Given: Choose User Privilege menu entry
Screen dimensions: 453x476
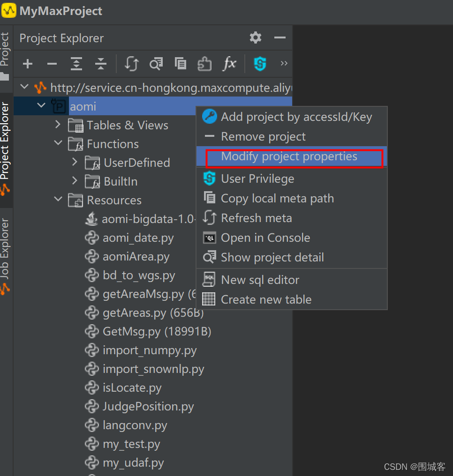Looking at the screenshot, I should click(292, 179).
